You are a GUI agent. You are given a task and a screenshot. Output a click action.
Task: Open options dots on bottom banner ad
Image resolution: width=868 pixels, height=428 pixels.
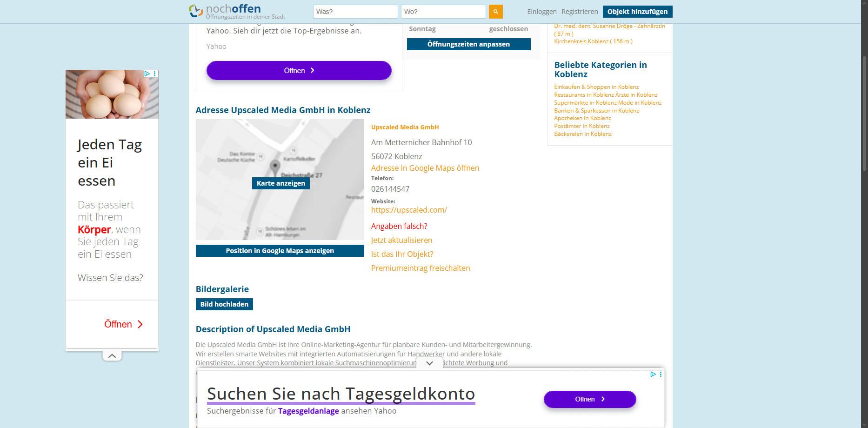tap(661, 374)
